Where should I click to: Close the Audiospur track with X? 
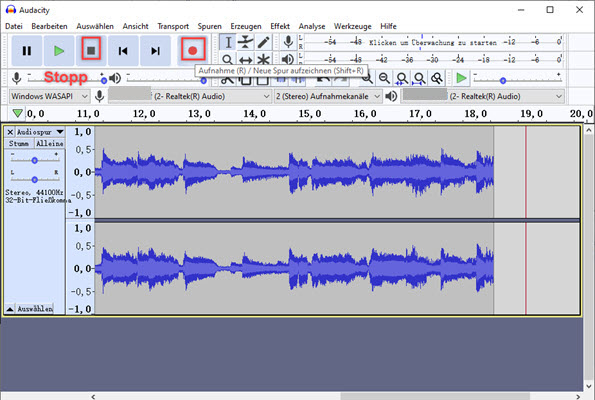click(x=10, y=132)
